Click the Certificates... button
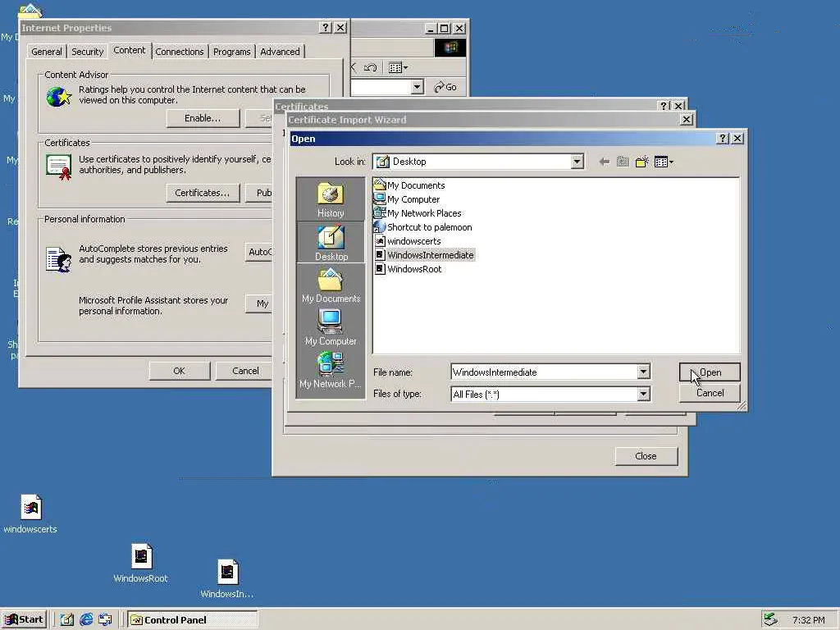This screenshot has height=630, width=840. coord(202,193)
